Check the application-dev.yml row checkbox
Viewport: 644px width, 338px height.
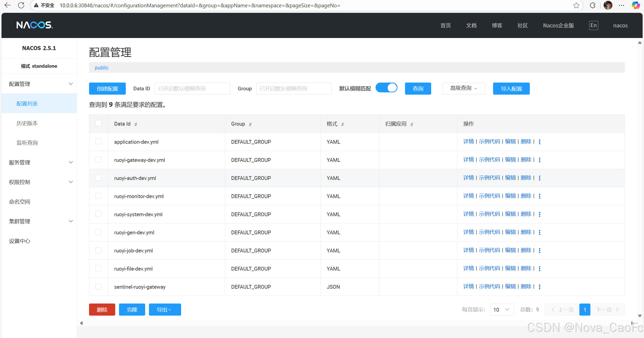coord(98,141)
